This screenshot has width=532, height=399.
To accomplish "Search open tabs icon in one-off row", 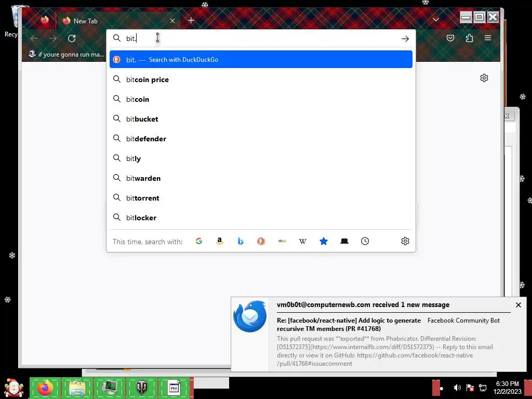I will pyautogui.click(x=344, y=241).
